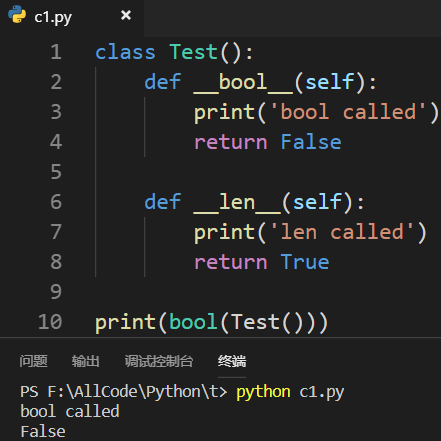This screenshot has height=441, width=441.
Task: Click 'print' at start of line 10
Action: tap(126, 323)
